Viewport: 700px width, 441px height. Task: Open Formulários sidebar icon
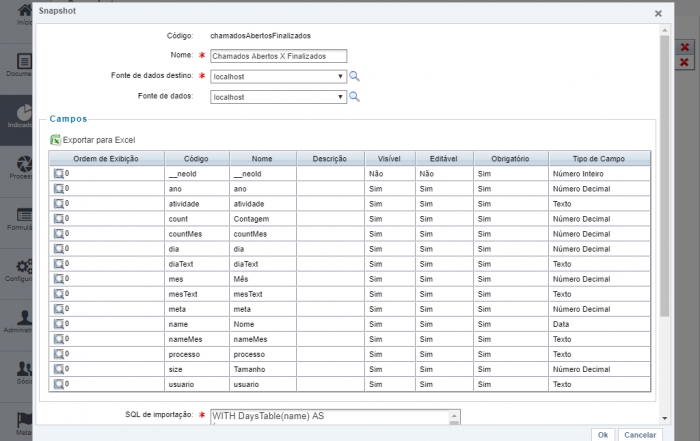[24, 215]
